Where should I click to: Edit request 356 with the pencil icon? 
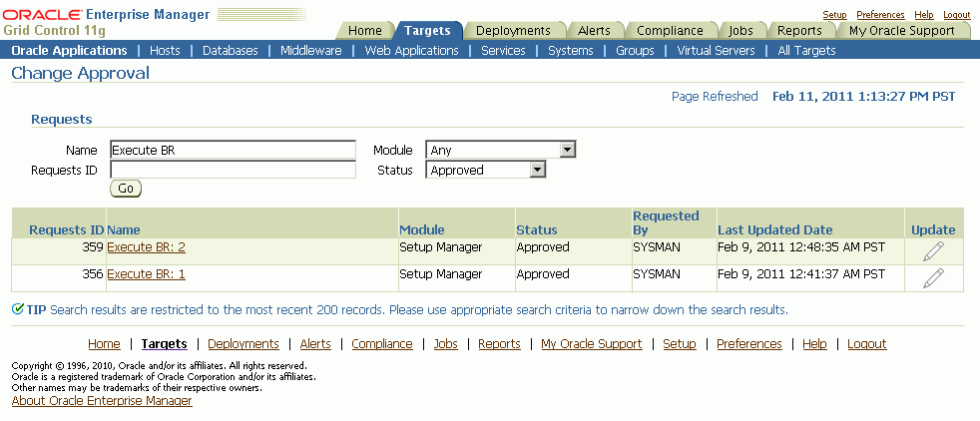point(933,278)
